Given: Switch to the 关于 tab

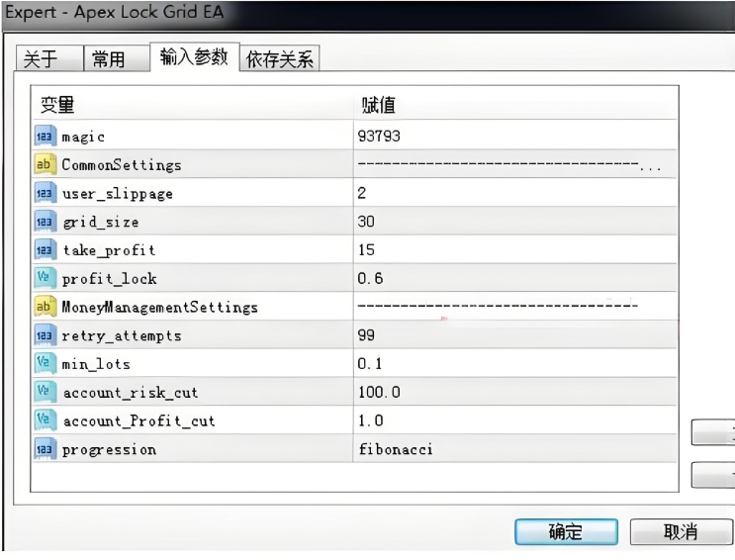Looking at the screenshot, I should pos(41,59).
